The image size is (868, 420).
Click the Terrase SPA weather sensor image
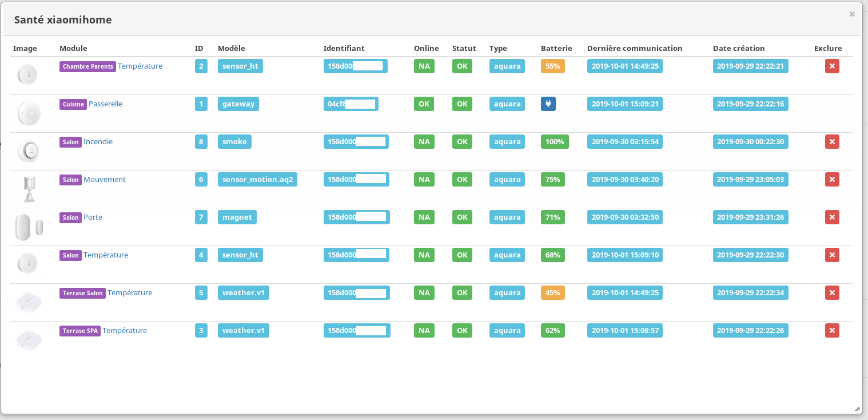tap(29, 339)
